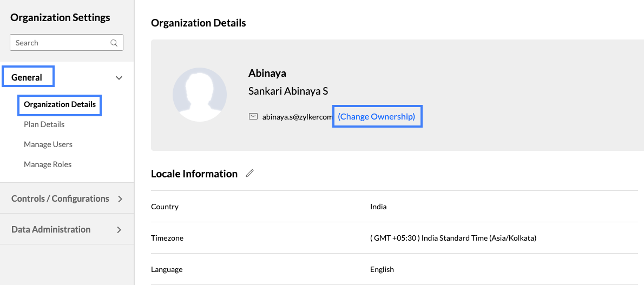Click the organization profile avatar

click(x=200, y=95)
